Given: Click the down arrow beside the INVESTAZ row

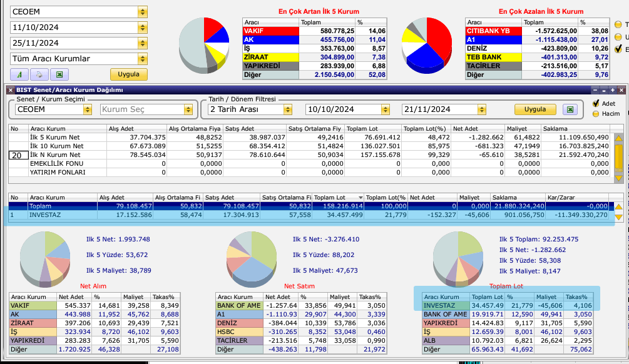Looking at the screenshot, I should coord(618,217).
